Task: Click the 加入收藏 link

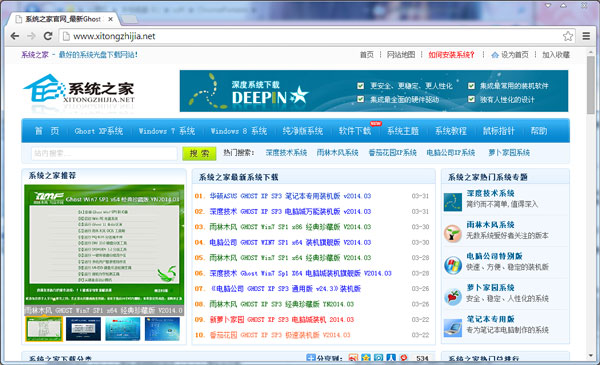Action: tap(556, 55)
